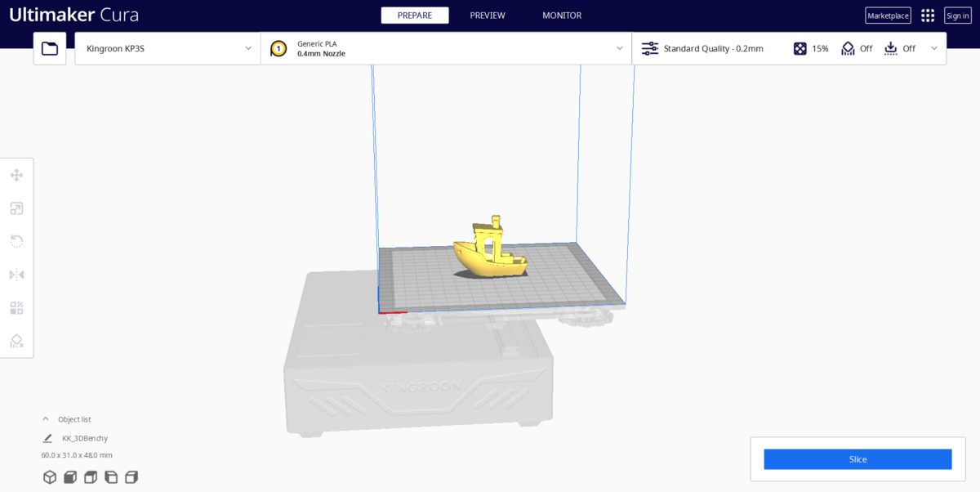Click the adhesion Off icon
Image resolution: width=980 pixels, height=492 pixels.
coord(891,49)
